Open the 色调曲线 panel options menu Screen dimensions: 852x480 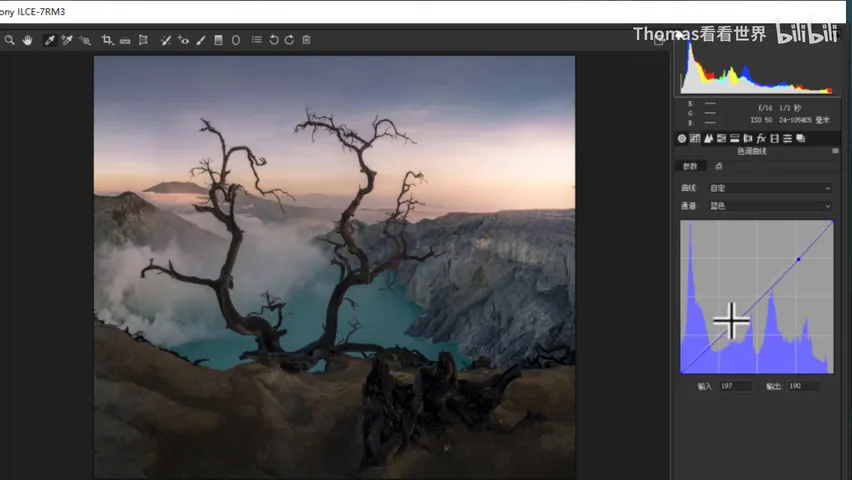pyautogui.click(x=835, y=151)
